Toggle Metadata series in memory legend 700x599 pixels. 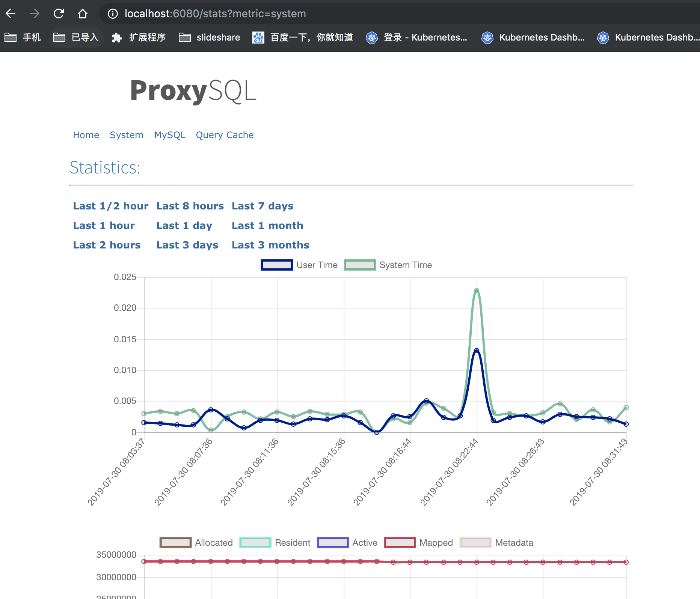click(x=496, y=543)
